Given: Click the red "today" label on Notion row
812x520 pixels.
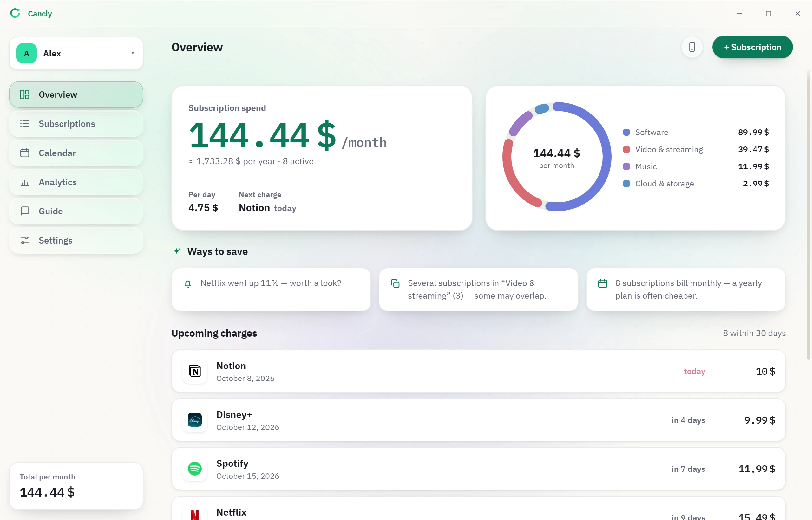Looking at the screenshot, I should [694, 371].
